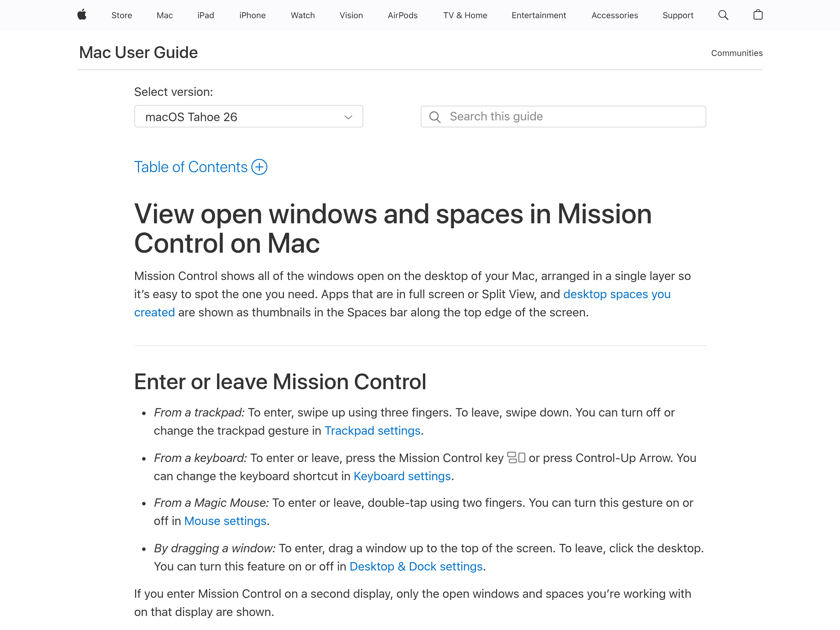The height and width of the screenshot is (630, 840).
Task: Click the plus circle beside Table of Contents
Action: point(259,167)
